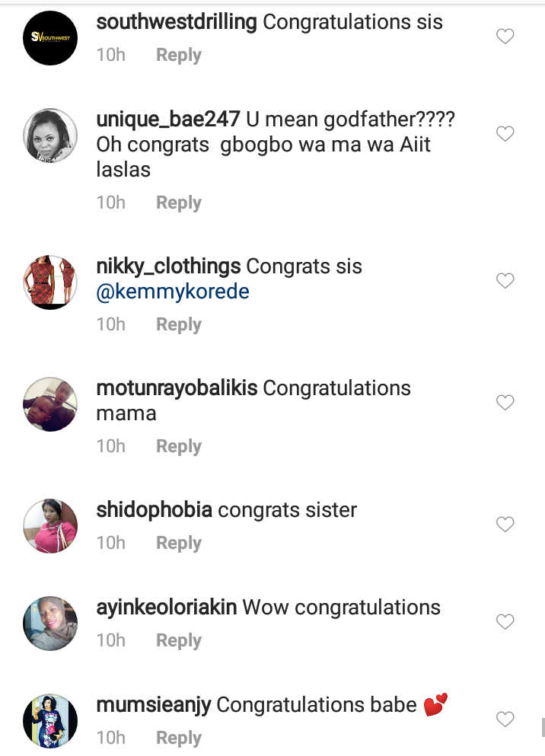
Task: Reply to motunrayobalikis's comment
Action: point(178,446)
